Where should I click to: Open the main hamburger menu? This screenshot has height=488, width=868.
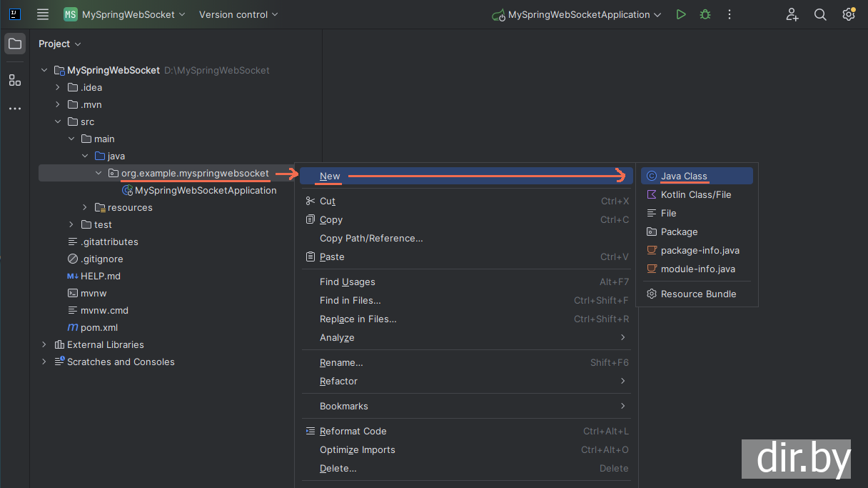tap(43, 14)
